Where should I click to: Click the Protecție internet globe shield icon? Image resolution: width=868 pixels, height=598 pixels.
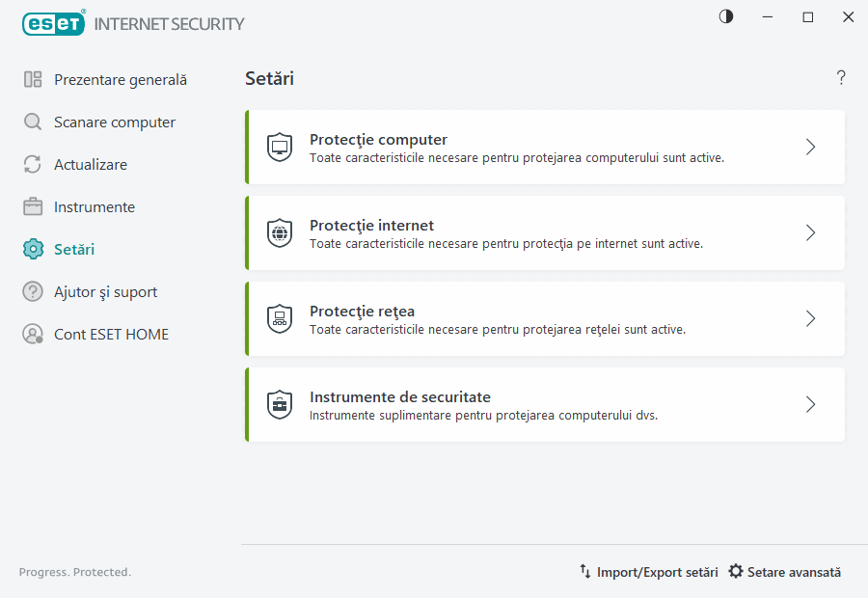(280, 232)
